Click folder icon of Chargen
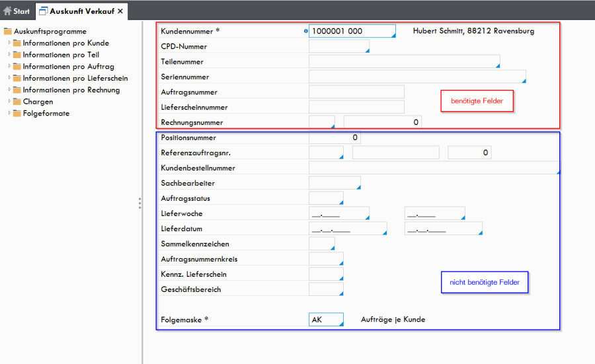Screen dimensions: 595x364 coord(17,102)
